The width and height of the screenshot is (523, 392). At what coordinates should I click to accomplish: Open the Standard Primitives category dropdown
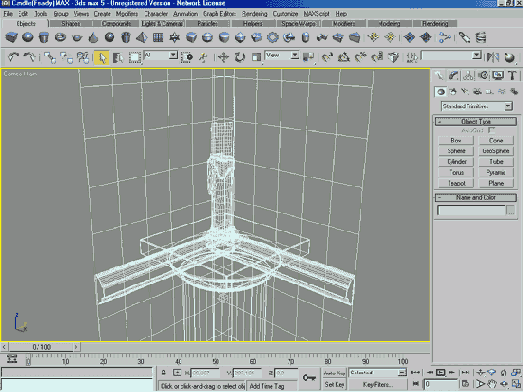click(476, 106)
